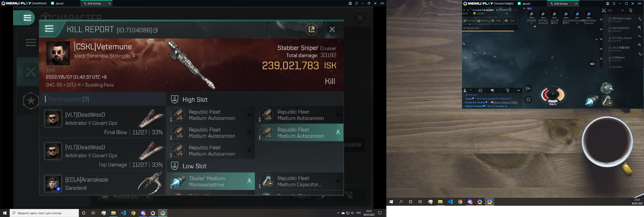644x217 pixels.
Task: Open the account icon in DeadWooD MEmu title bar
Action: [x=350, y=3]
